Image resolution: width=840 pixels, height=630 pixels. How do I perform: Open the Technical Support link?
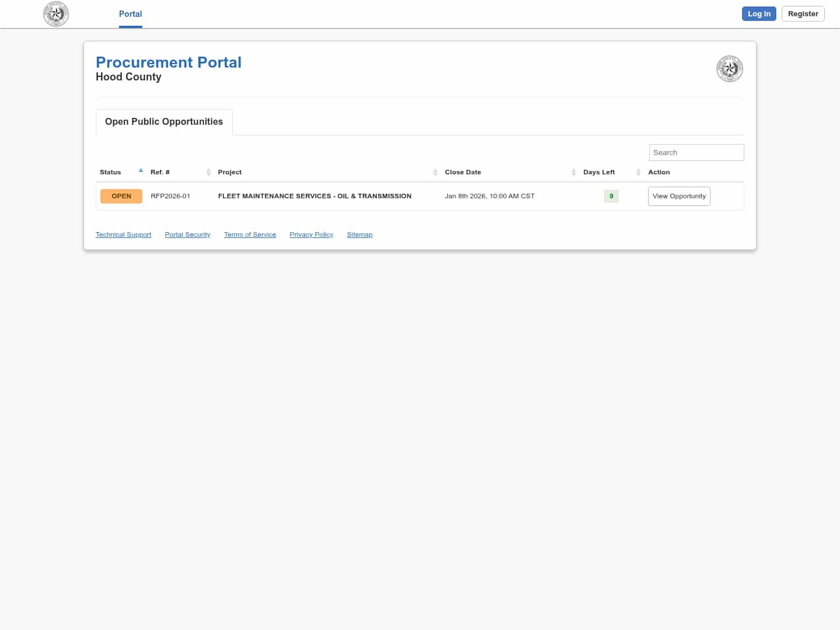tap(124, 235)
